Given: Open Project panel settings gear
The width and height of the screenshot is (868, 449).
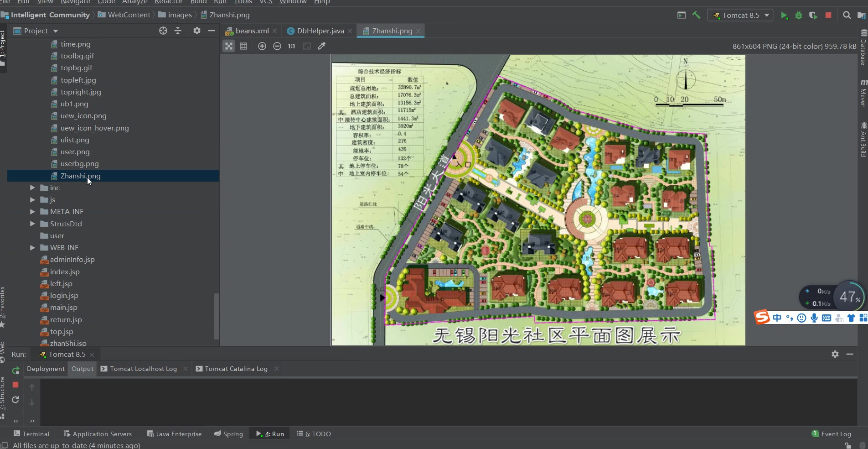Looking at the screenshot, I should (x=197, y=31).
